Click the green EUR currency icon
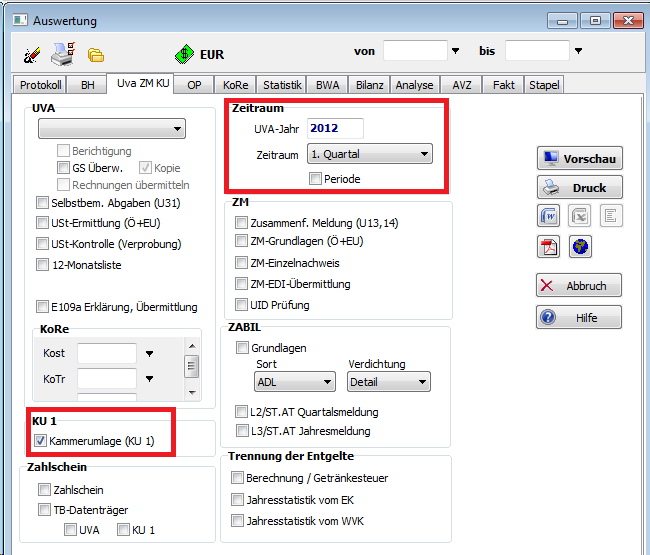The width and height of the screenshot is (650, 555). click(x=183, y=55)
